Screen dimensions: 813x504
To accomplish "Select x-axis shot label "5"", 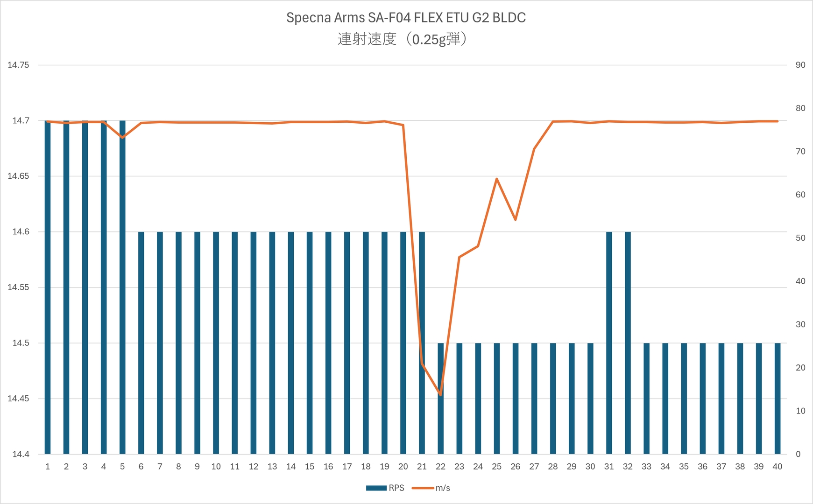I will click(122, 467).
